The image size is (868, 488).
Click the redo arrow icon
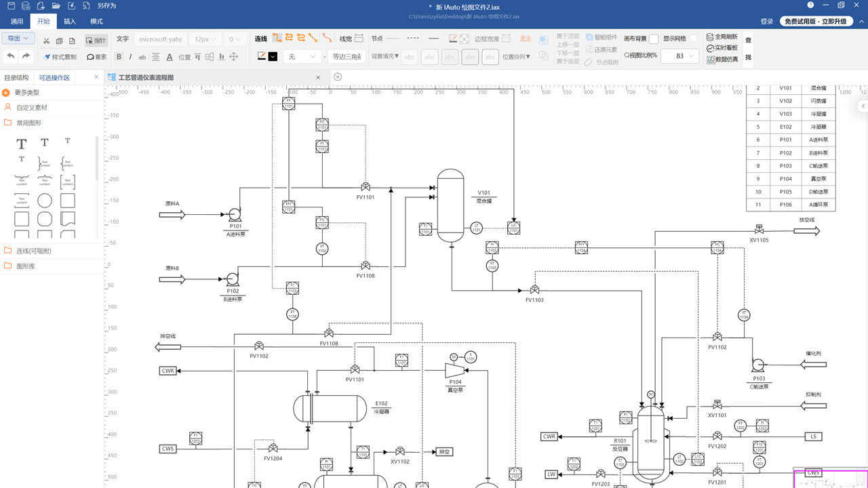[x=26, y=56]
